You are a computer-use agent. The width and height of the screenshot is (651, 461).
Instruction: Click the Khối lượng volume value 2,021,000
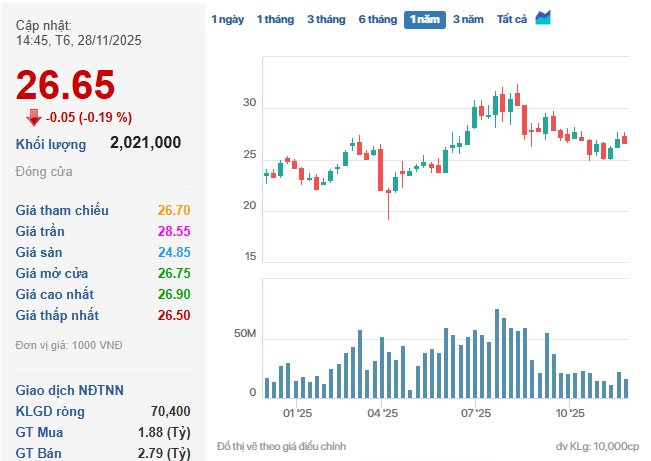(145, 143)
